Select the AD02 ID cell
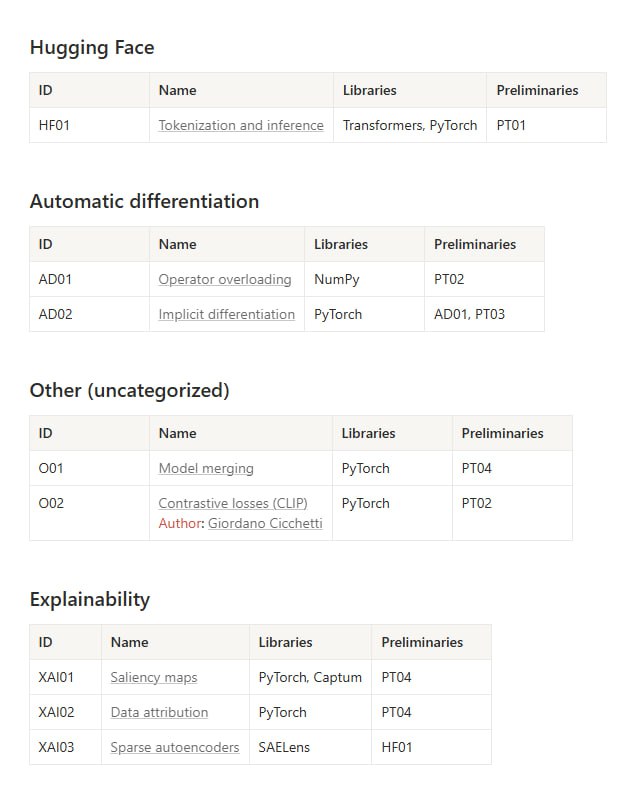This screenshot has width=633, height=798. [x=56, y=314]
